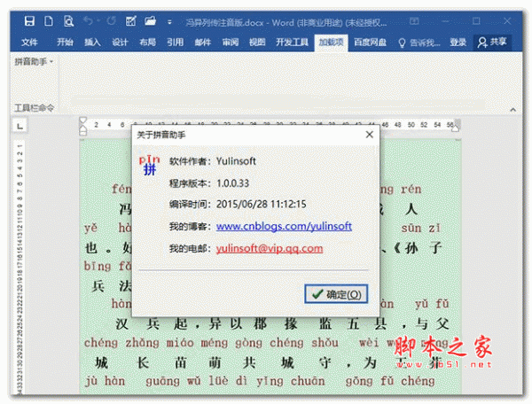Click the Open folder icon
This screenshot has width=532, height=404.
pos(151,21)
